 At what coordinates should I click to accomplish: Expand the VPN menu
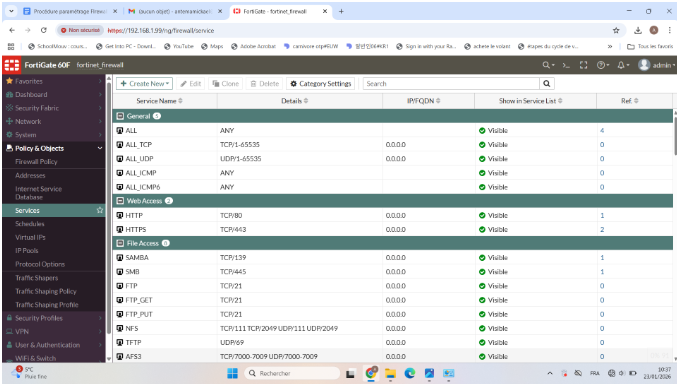[x=54, y=331]
